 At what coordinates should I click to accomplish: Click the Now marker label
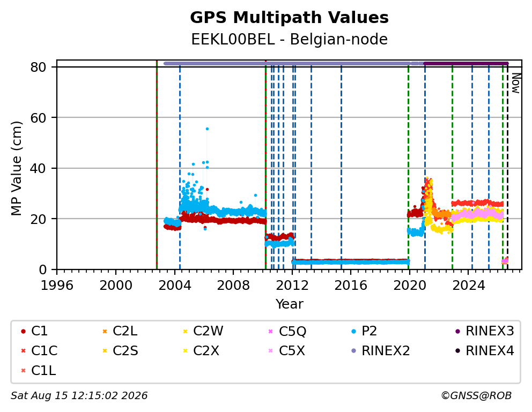(x=516, y=84)
